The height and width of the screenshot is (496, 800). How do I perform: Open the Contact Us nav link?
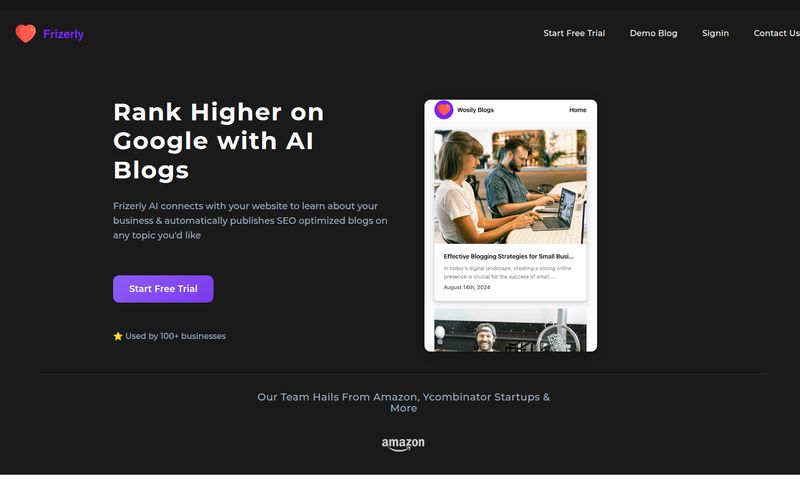776,33
